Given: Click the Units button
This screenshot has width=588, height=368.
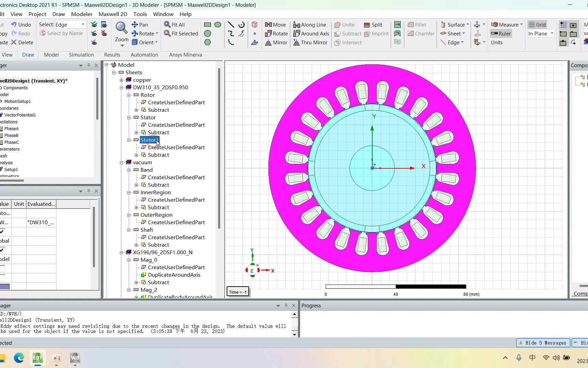Looking at the screenshot, I should click(x=496, y=43).
